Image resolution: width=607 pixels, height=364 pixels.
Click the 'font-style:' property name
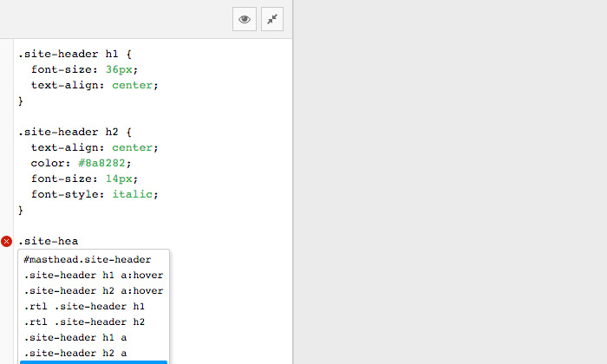68,194
